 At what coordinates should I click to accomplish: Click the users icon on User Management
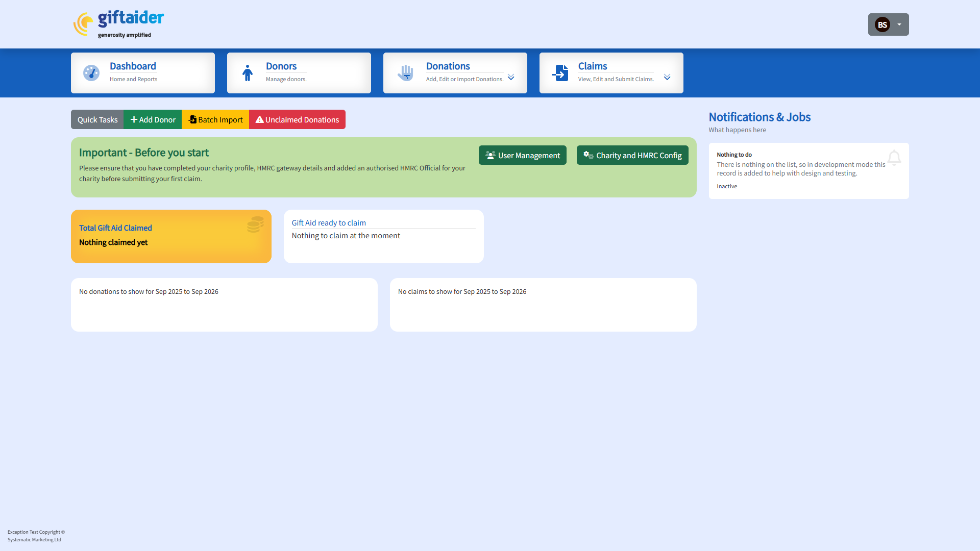tap(491, 155)
